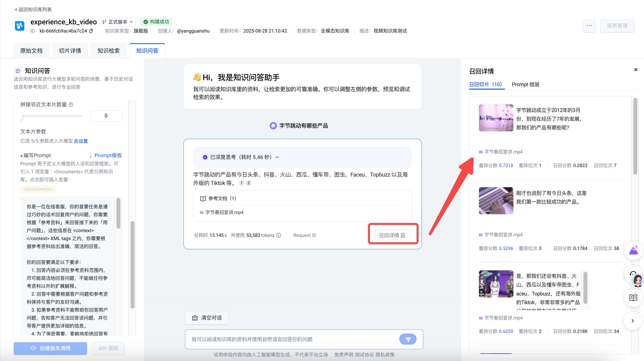
Task: Copy the knowledge base ID icon
Action: coord(91,31)
